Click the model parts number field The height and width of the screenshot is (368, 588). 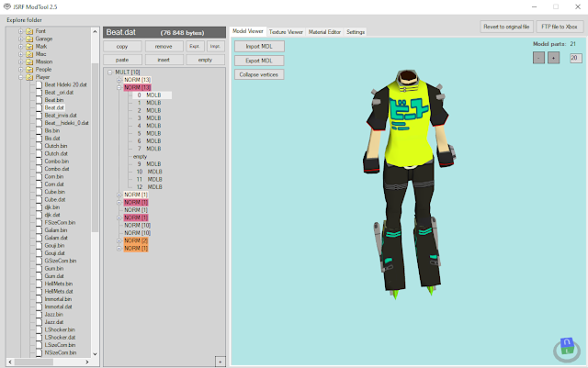click(x=576, y=58)
